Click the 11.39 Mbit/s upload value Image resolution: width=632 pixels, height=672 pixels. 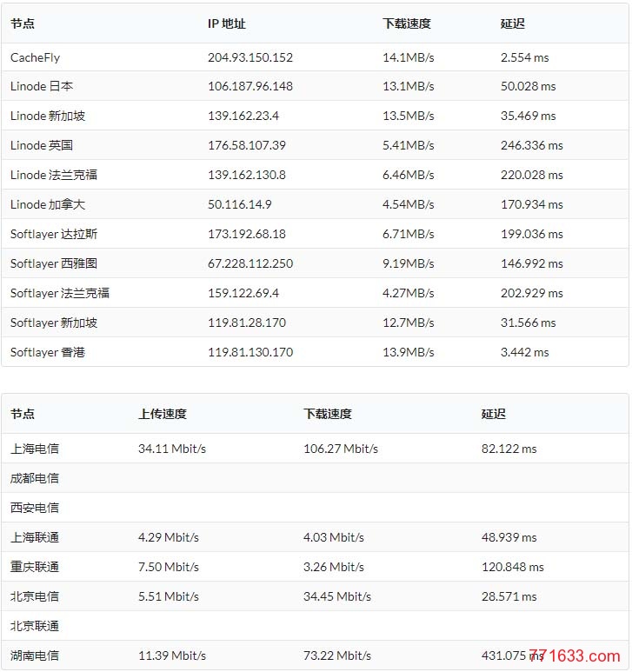pyautogui.click(x=172, y=655)
